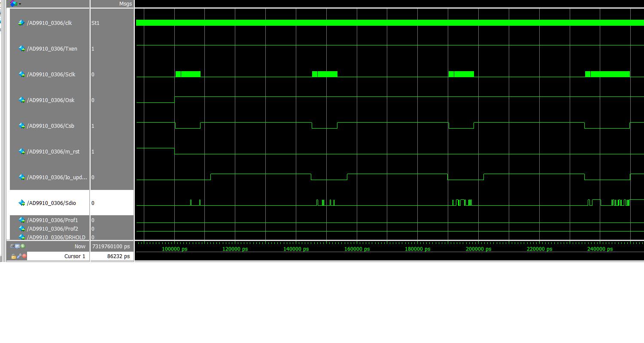Viewport: 644px width, 343px height.
Task: Select the /AD9910_0306/Sclk signal name
Action: [x=51, y=74]
